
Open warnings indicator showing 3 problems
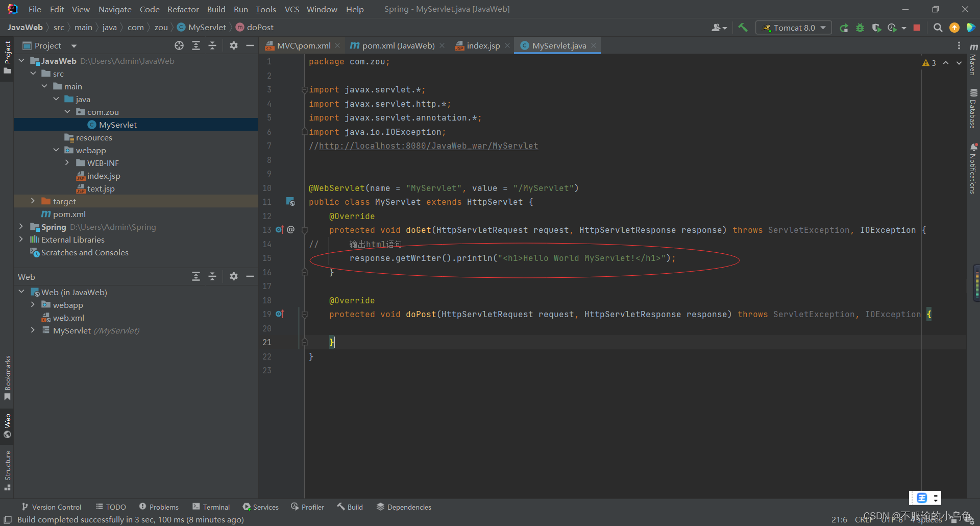[929, 63]
